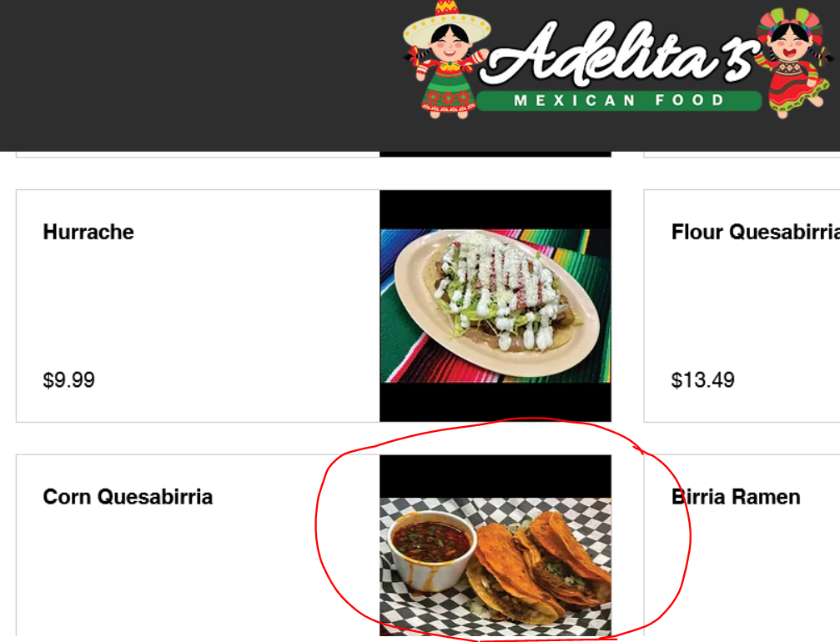Open the Flour Quesabirria item title
The image size is (840, 642).
(756, 232)
